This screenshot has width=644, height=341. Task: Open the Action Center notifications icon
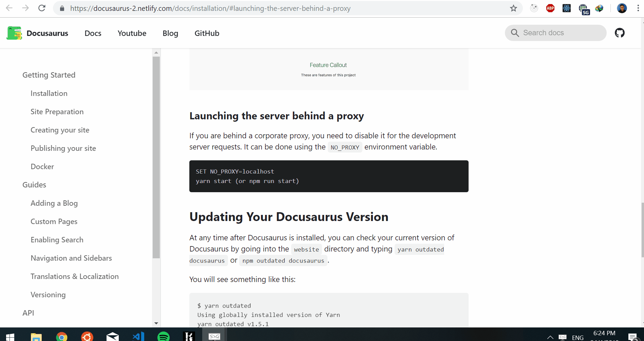(x=633, y=337)
